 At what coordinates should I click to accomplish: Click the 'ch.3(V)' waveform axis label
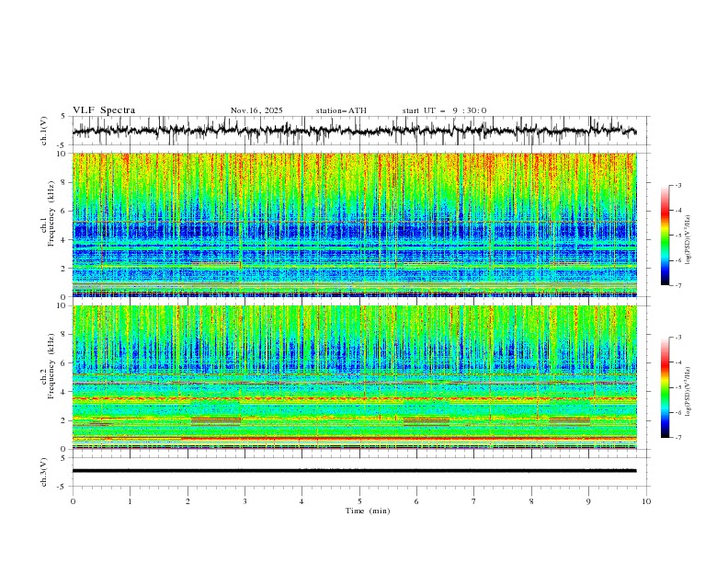44,472
